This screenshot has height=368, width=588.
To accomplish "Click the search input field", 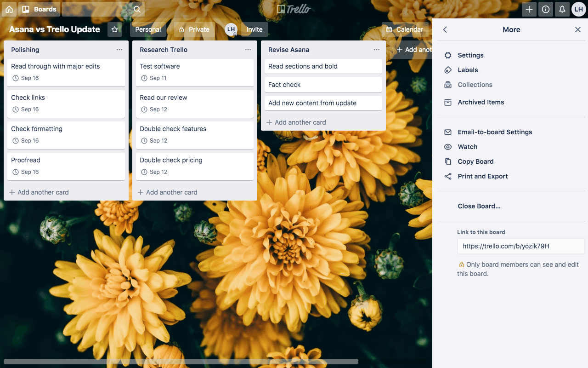I will (x=103, y=9).
